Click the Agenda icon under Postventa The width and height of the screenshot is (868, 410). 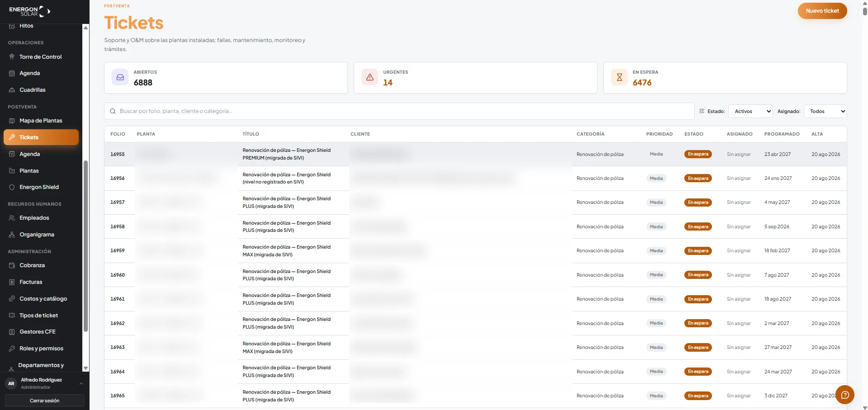12,154
